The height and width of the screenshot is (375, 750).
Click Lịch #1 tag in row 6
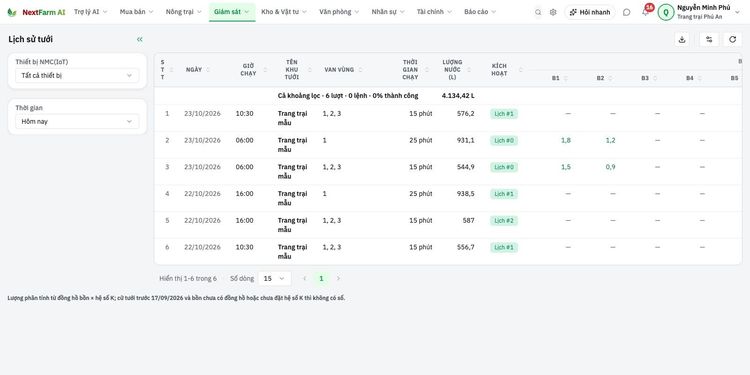[x=504, y=248]
